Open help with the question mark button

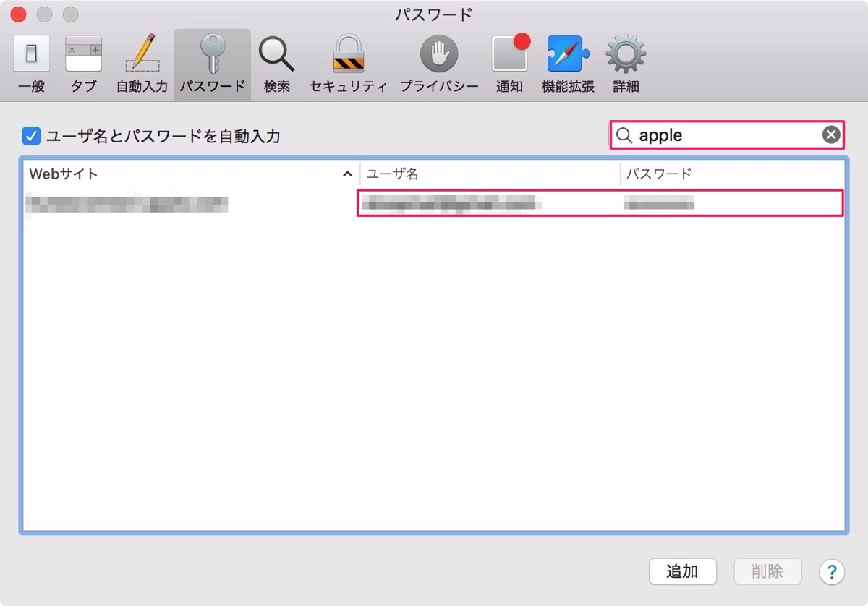832,572
